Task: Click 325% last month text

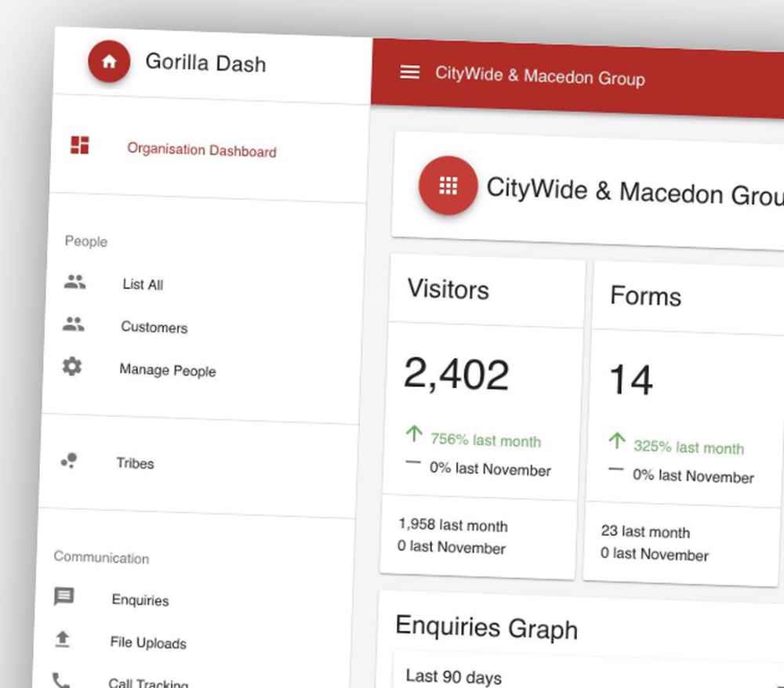Action: (689, 447)
